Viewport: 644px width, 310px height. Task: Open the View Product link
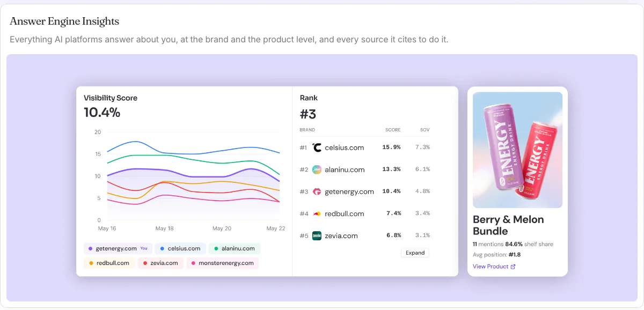coord(494,267)
